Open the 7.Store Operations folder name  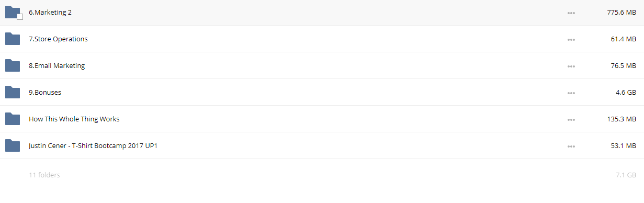(58, 39)
